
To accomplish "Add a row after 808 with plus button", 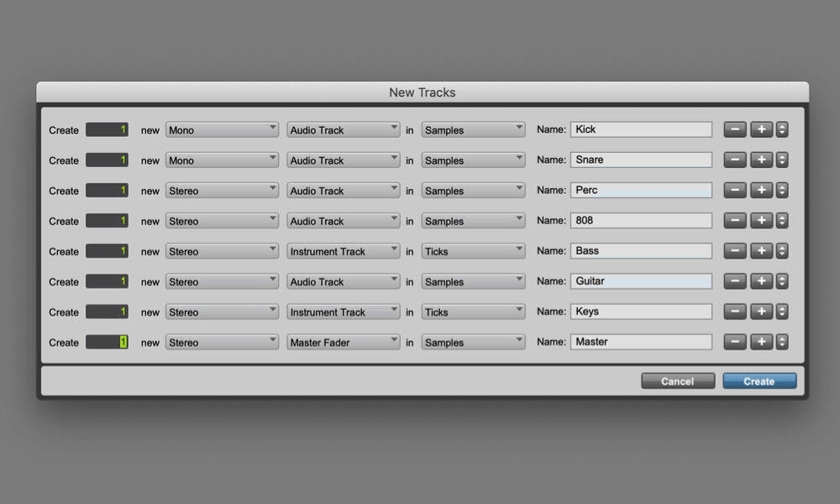I will click(x=761, y=221).
